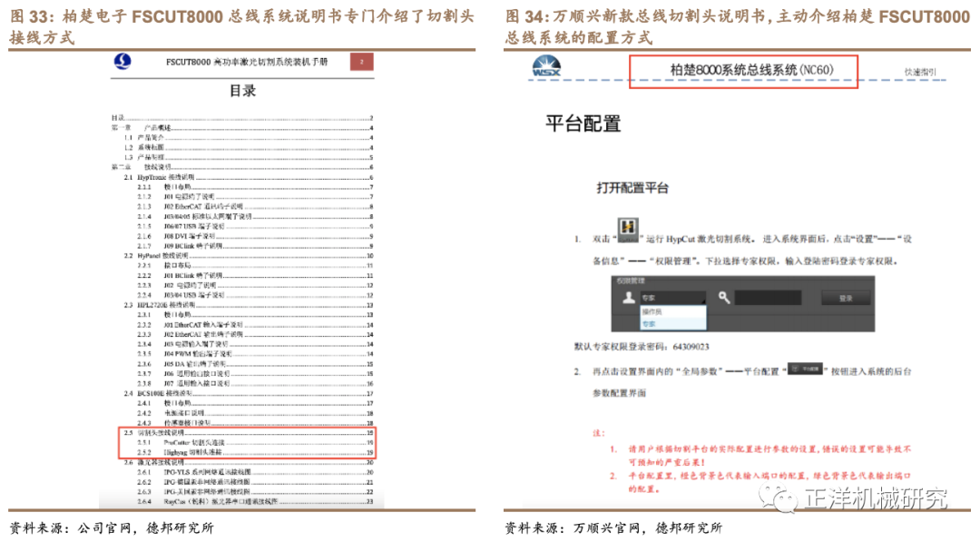Image resolution: width=980 pixels, height=542 pixels.
Task: Click the blue Friendess logo in manual header
Action: (x=122, y=61)
